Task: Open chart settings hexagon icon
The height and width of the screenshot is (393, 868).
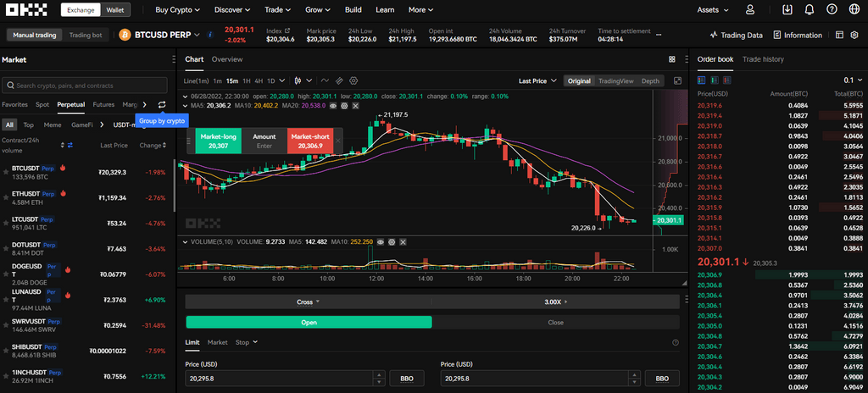Action: [x=353, y=80]
